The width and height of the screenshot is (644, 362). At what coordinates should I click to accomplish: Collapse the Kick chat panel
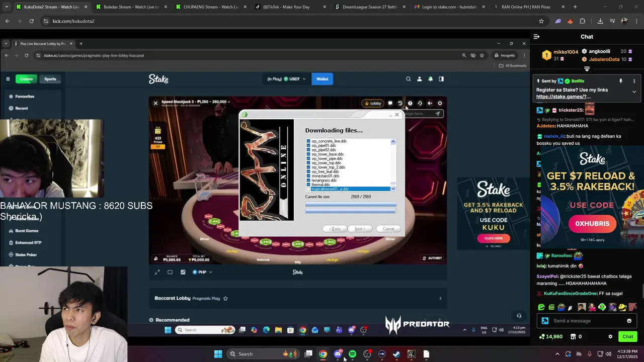536,37
